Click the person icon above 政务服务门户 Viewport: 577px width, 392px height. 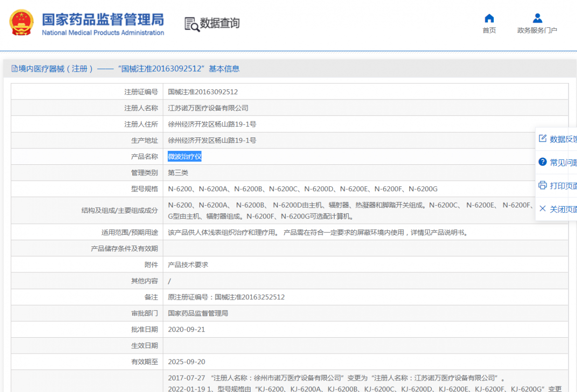(537, 18)
